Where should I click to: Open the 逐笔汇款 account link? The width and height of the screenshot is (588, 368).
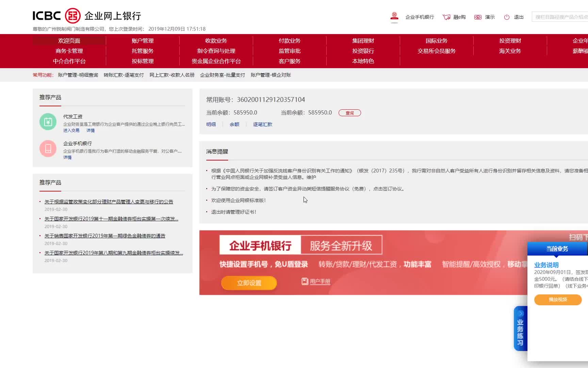pyautogui.click(x=263, y=124)
